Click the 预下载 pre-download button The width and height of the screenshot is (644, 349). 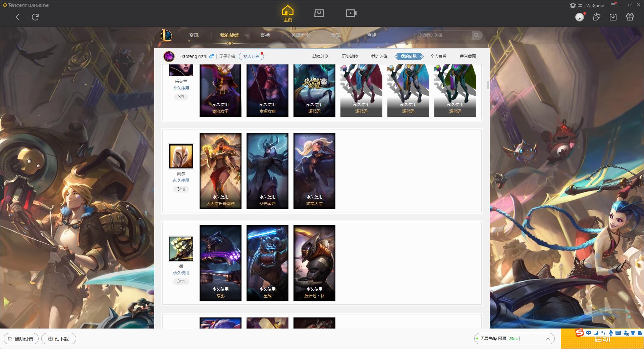coord(59,339)
